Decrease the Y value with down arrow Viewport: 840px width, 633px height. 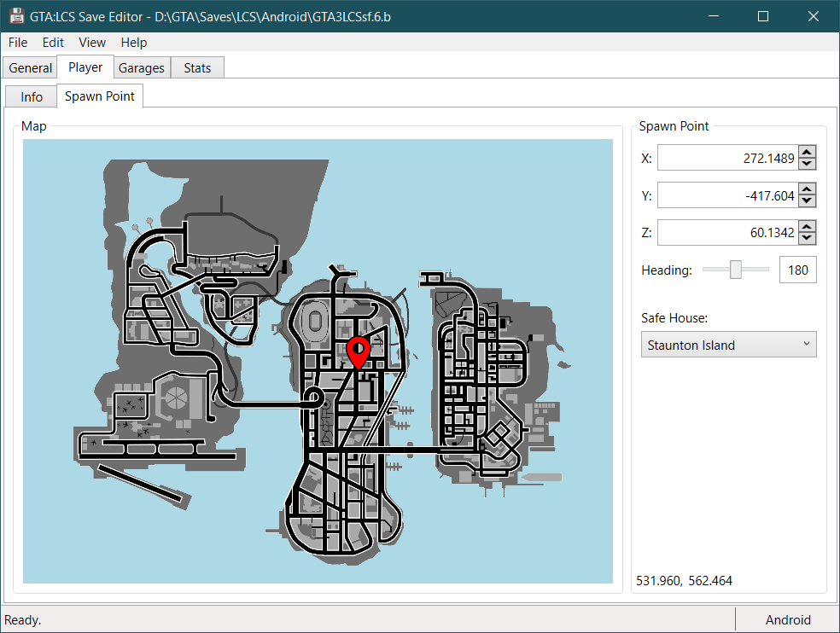point(808,201)
